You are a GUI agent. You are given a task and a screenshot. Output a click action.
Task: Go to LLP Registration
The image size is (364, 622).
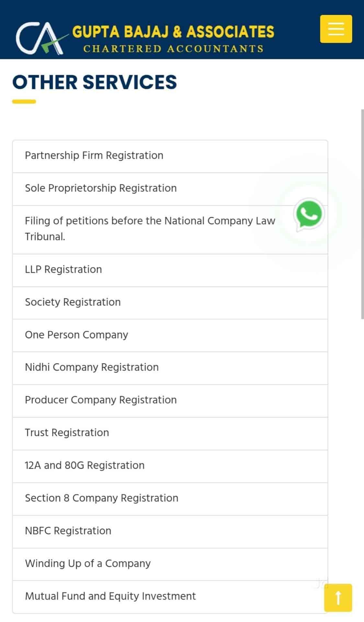click(63, 270)
